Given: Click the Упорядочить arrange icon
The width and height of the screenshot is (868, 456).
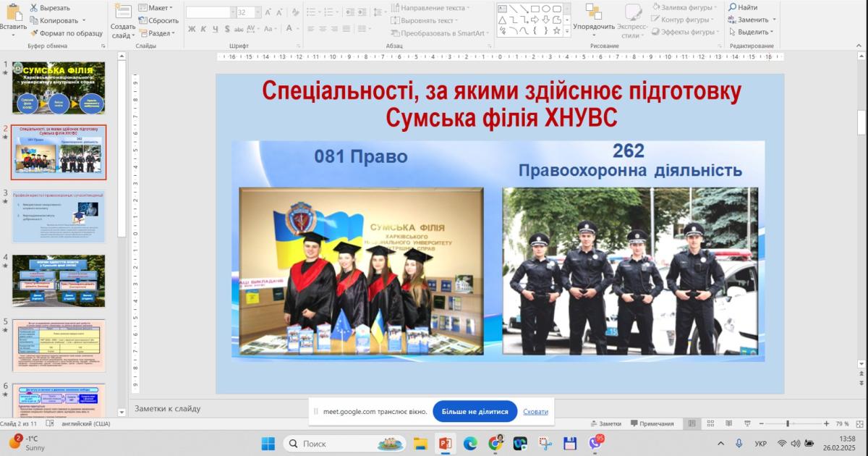Looking at the screenshot, I should [593, 12].
